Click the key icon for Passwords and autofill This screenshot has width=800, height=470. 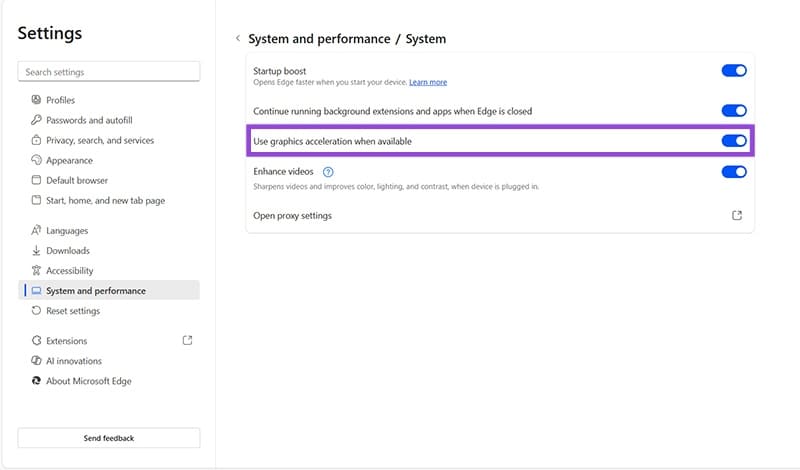click(36, 120)
